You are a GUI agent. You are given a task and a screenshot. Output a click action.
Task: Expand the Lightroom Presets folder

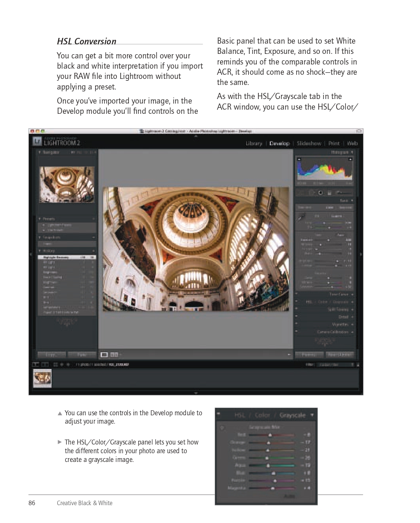(x=44, y=225)
